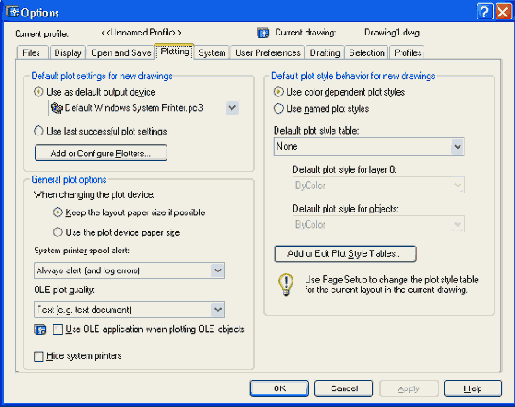Image resolution: width=515 pixels, height=407 pixels.
Task: Expand the default output device printer list
Action: (x=232, y=108)
